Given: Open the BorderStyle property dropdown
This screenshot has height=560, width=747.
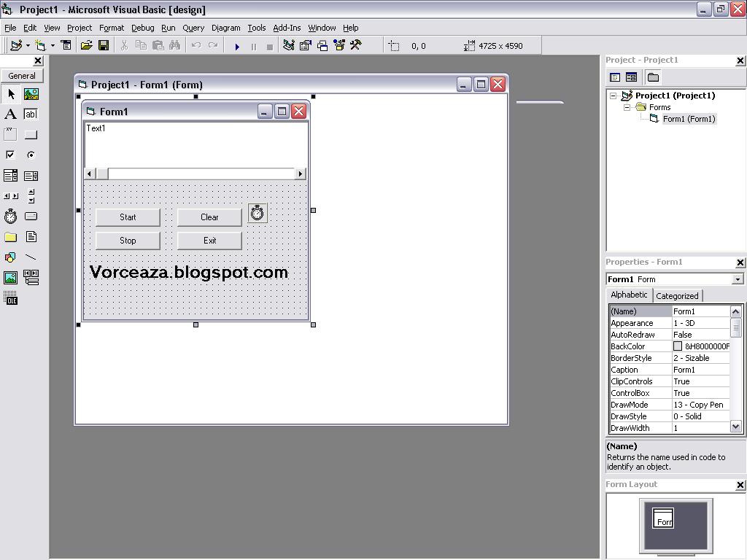Looking at the screenshot, I should pos(700,357).
